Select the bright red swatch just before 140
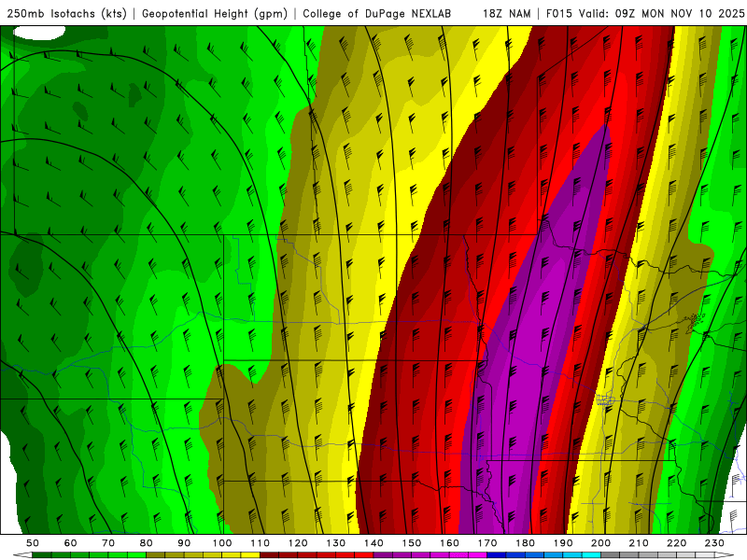Screen dimensions: 747x560 click(364, 555)
